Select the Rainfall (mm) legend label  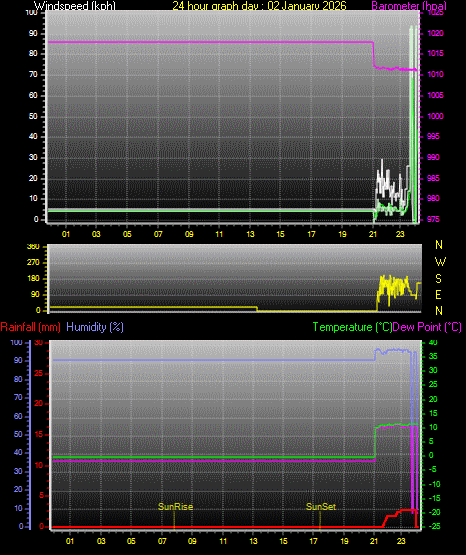[30, 327]
